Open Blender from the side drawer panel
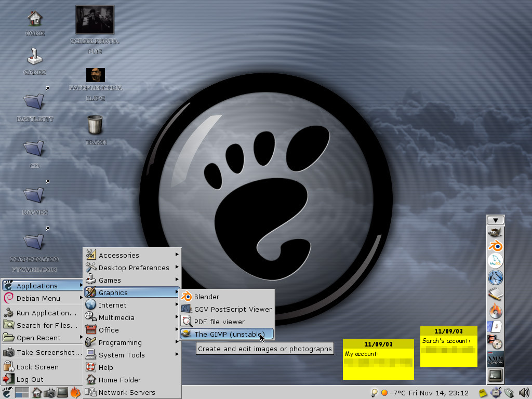Image resolution: width=532 pixels, height=399 pixels. pyautogui.click(x=495, y=246)
